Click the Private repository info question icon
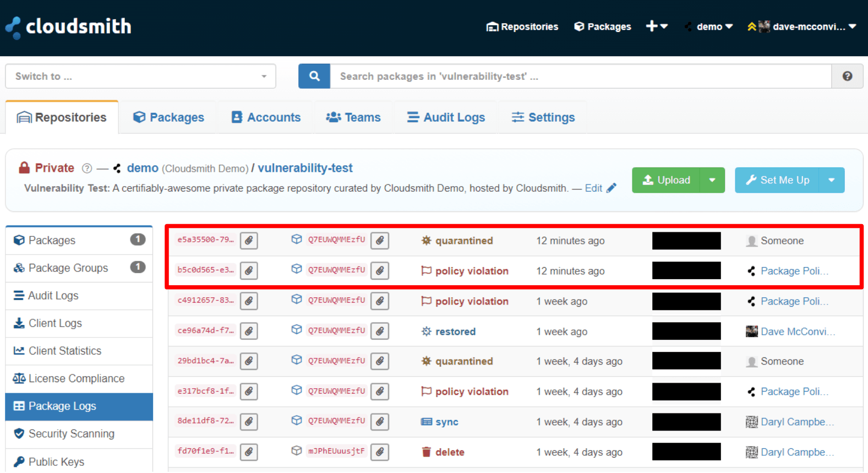868x473 pixels. (x=87, y=168)
